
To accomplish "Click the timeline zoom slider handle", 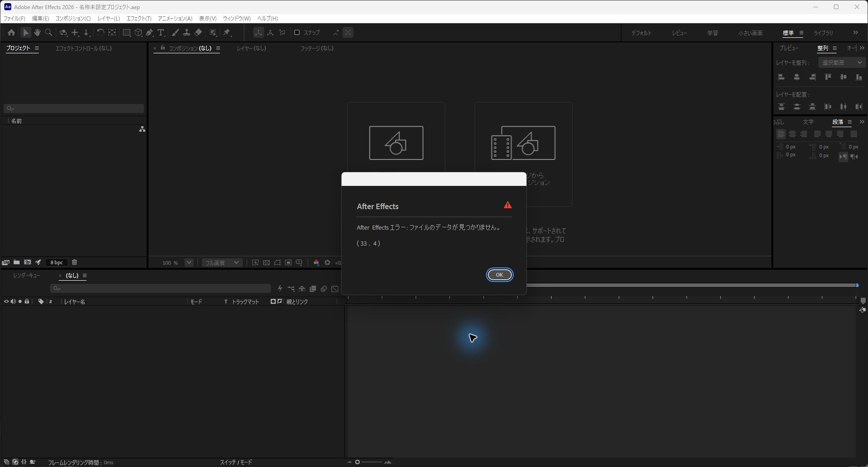I will pyautogui.click(x=357, y=462).
